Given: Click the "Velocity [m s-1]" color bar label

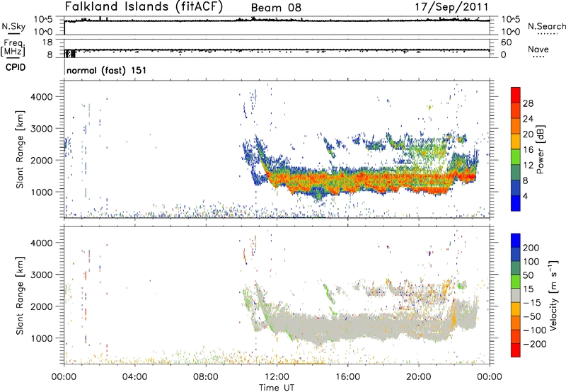Looking at the screenshot, I should click(x=553, y=295).
